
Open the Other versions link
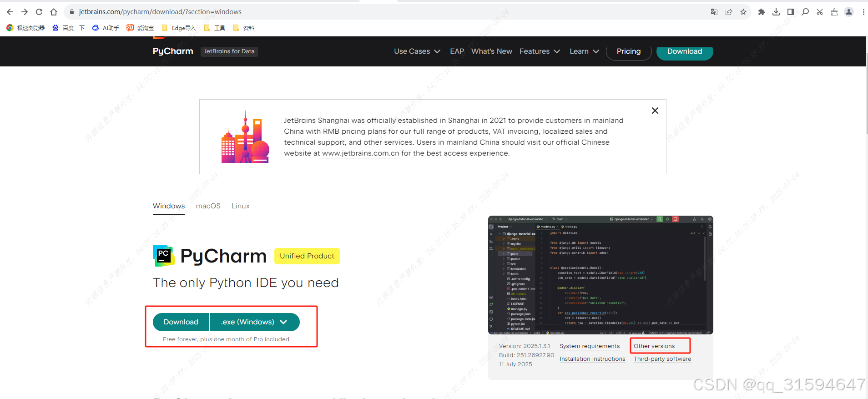(x=654, y=346)
